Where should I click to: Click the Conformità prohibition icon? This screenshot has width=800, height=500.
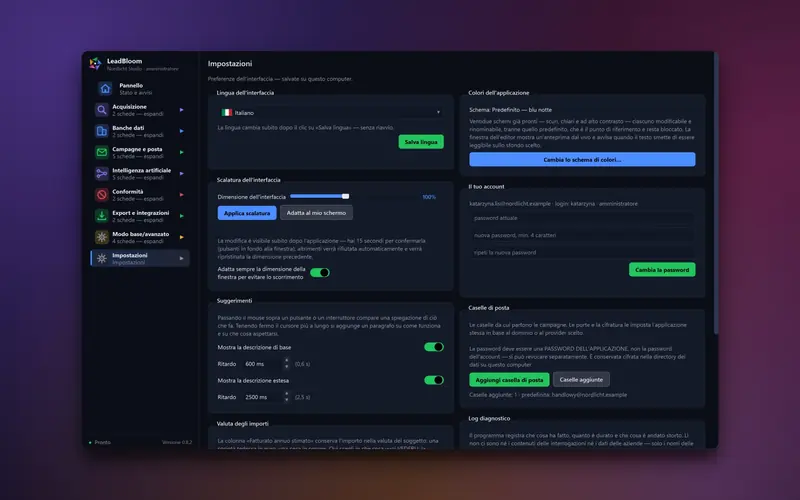tap(102, 195)
